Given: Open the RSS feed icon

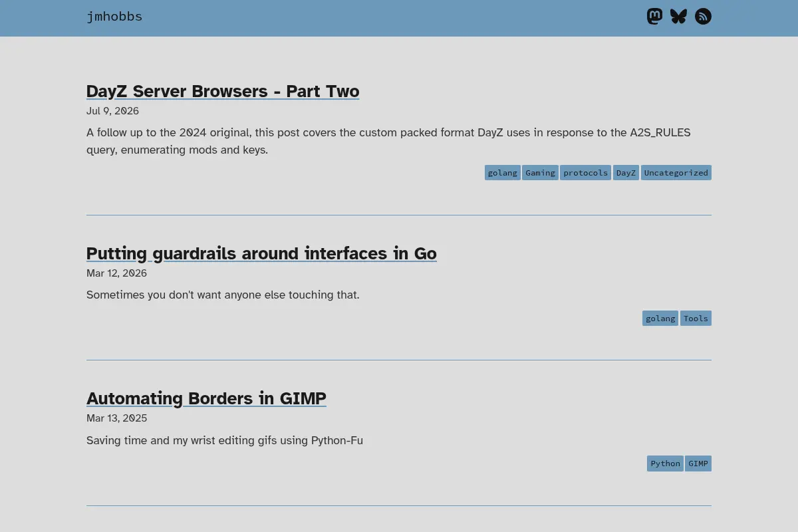Looking at the screenshot, I should tap(703, 17).
